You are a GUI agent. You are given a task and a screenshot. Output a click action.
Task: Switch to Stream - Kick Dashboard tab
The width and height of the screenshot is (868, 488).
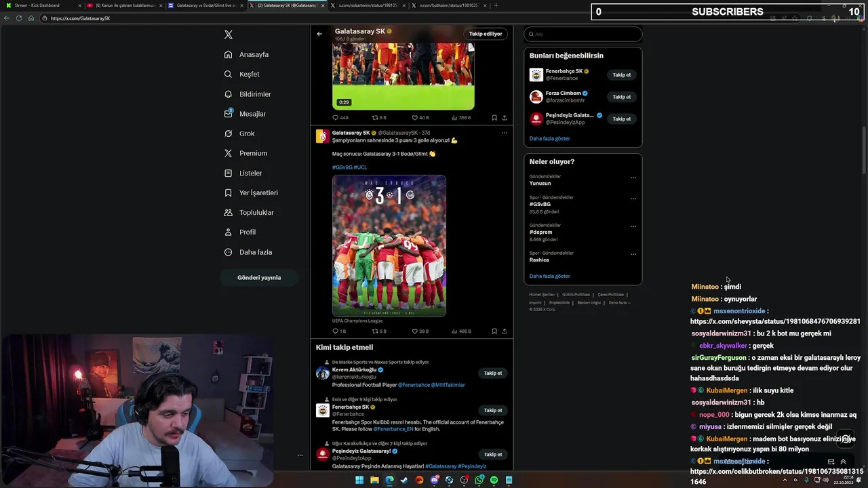point(42,5)
